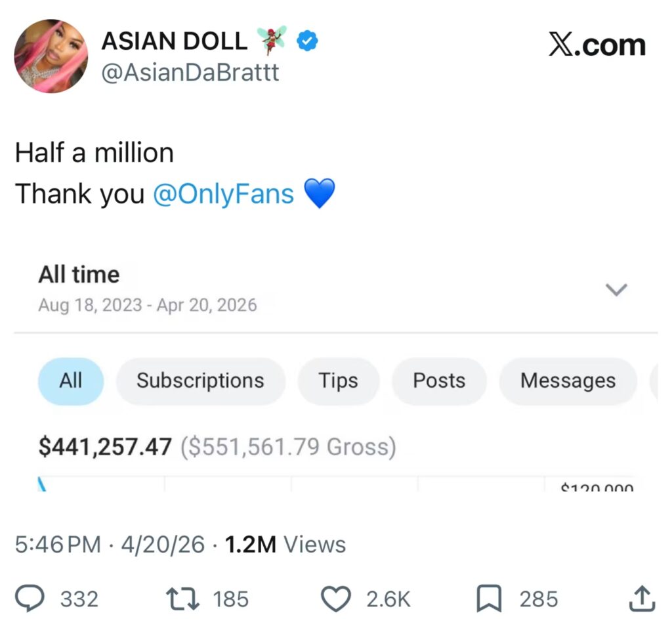This screenshot has height=628, width=672.
Task: Click the @AsianDaBrattt handle
Action: click(190, 72)
